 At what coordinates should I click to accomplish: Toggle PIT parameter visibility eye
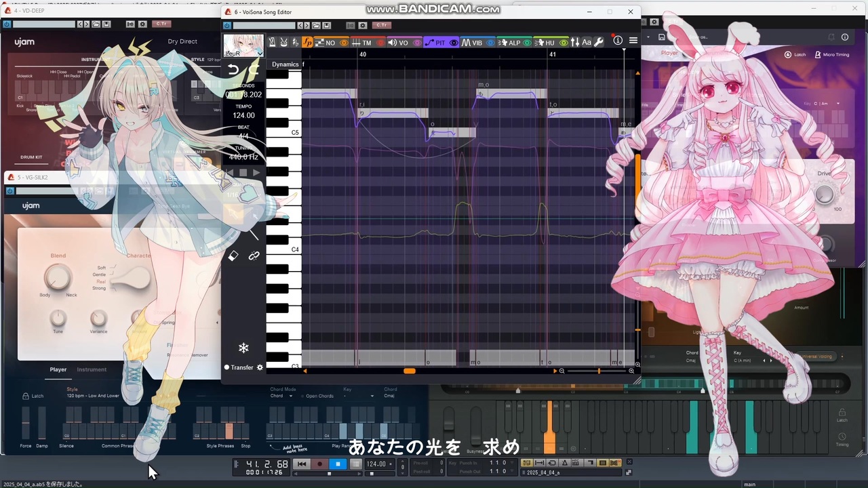[x=453, y=43]
